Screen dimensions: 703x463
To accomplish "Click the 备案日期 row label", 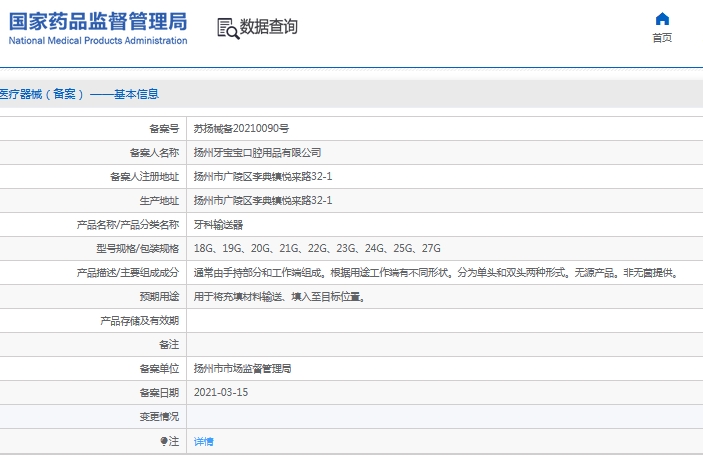I will coord(159,392).
